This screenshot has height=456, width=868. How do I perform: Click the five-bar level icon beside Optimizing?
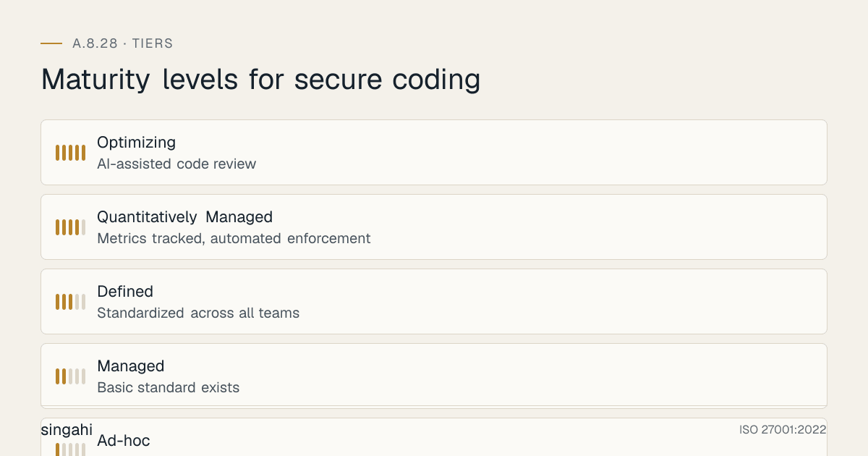click(x=70, y=153)
